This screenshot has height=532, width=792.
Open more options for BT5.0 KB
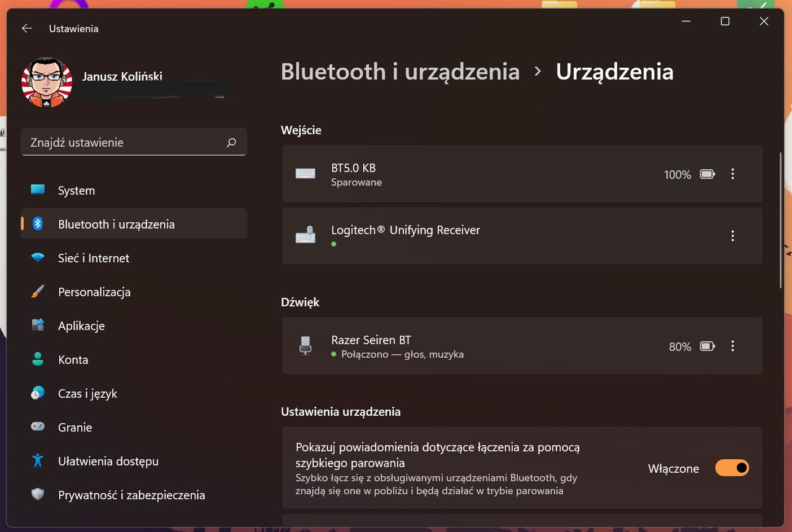(733, 174)
